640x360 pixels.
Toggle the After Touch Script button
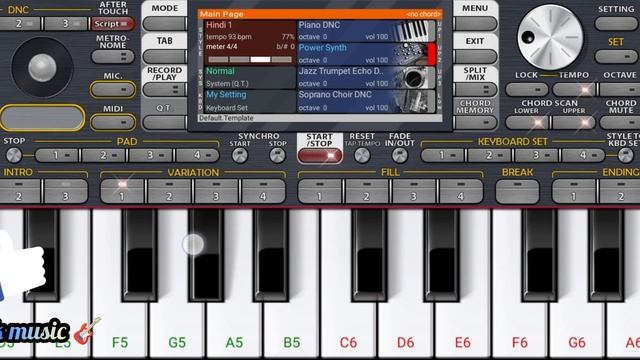point(113,24)
